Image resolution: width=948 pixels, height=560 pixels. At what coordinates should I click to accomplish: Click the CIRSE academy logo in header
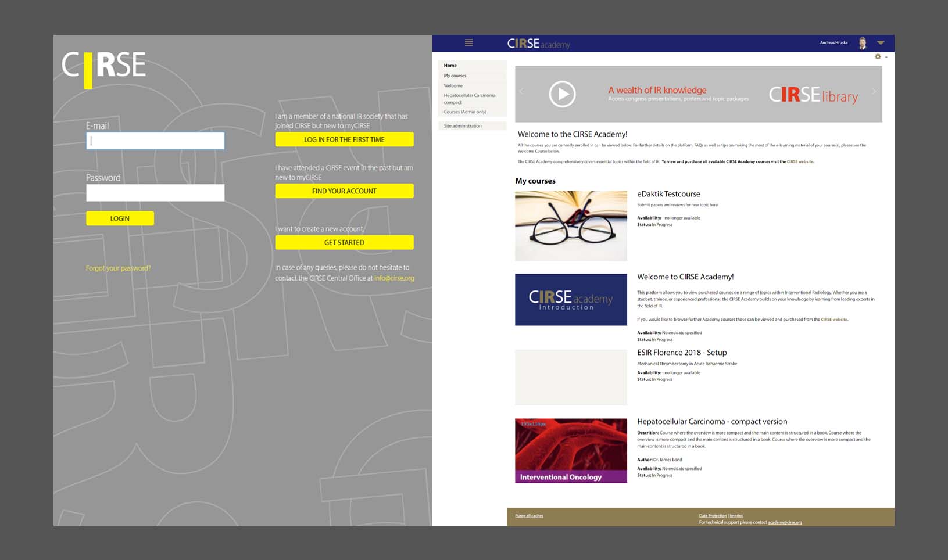(x=538, y=44)
